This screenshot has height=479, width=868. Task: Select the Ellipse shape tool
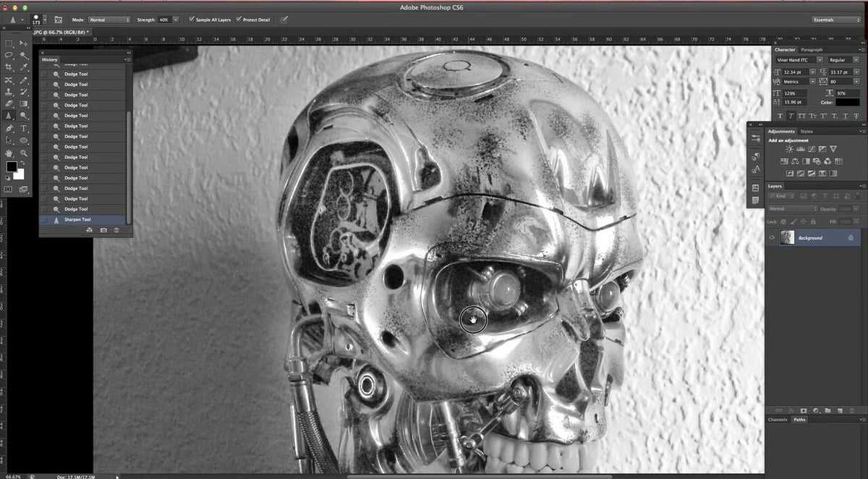pyautogui.click(x=24, y=140)
